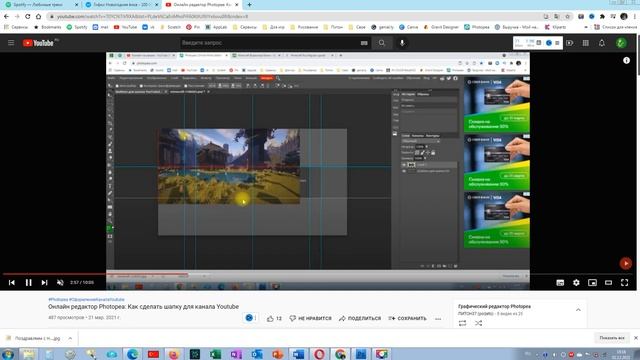
Task: Close the downloads bar
Action: pos(636,338)
